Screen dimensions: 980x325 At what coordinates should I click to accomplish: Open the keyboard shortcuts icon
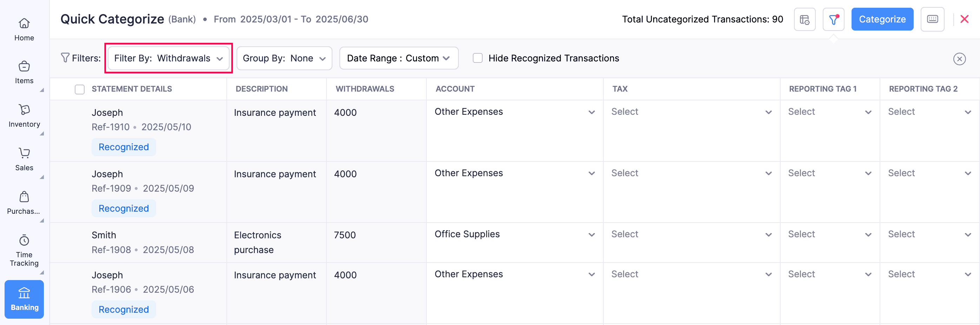pyautogui.click(x=933, y=19)
